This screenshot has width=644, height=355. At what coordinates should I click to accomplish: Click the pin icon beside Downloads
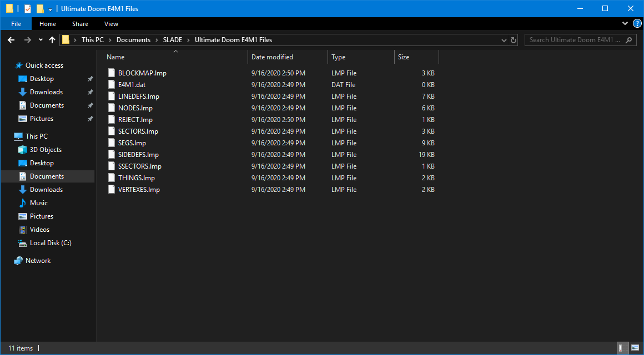pyautogui.click(x=90, y=92)
